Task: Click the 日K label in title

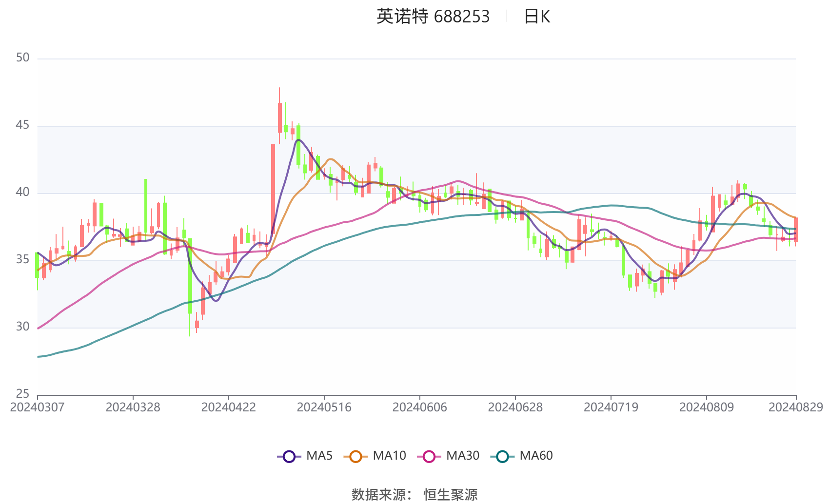Action: 537,17
